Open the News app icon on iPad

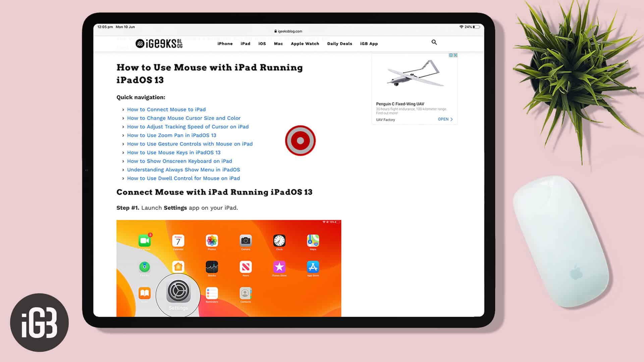(x=246, y=267)
